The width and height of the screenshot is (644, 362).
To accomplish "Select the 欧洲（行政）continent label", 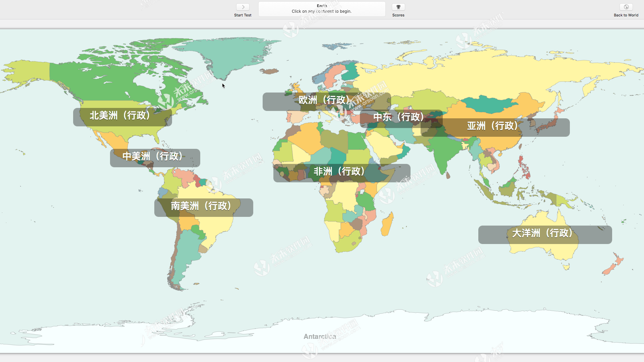I will (327, 102).
